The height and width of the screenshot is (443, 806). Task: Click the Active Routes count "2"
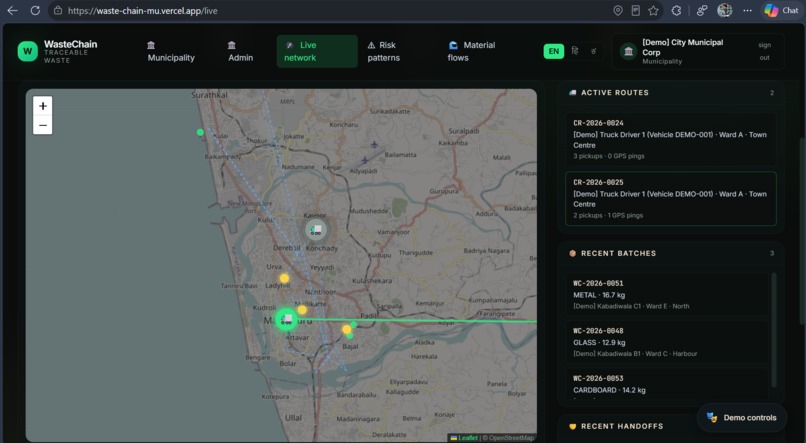772,93
